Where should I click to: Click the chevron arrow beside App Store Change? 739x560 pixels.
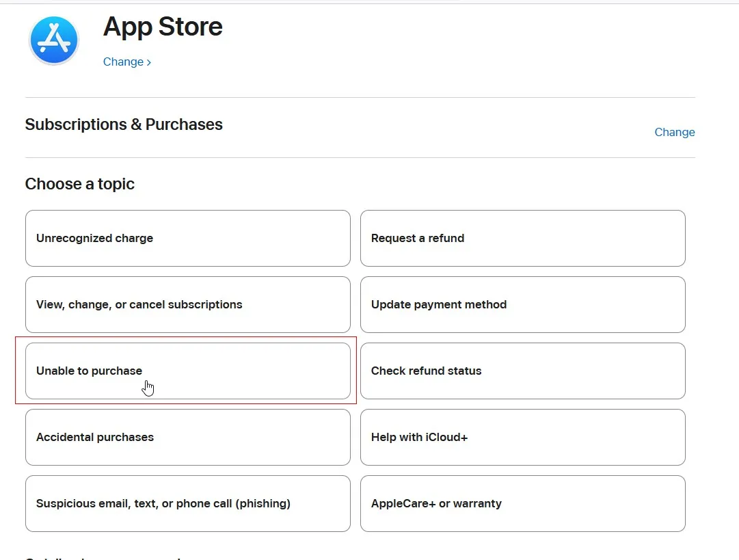pos(149,62)
